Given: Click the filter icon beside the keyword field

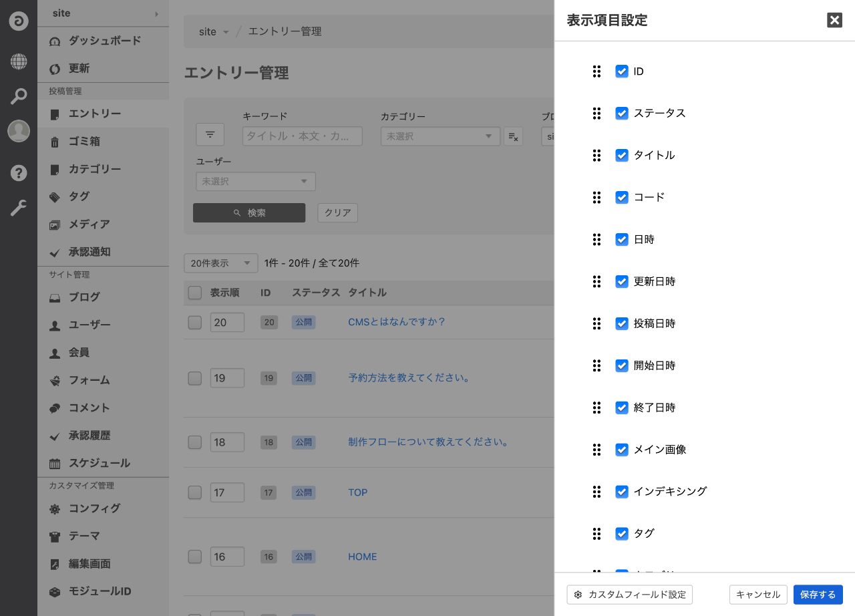Looking at the screenshot, I should coord(210,134).
